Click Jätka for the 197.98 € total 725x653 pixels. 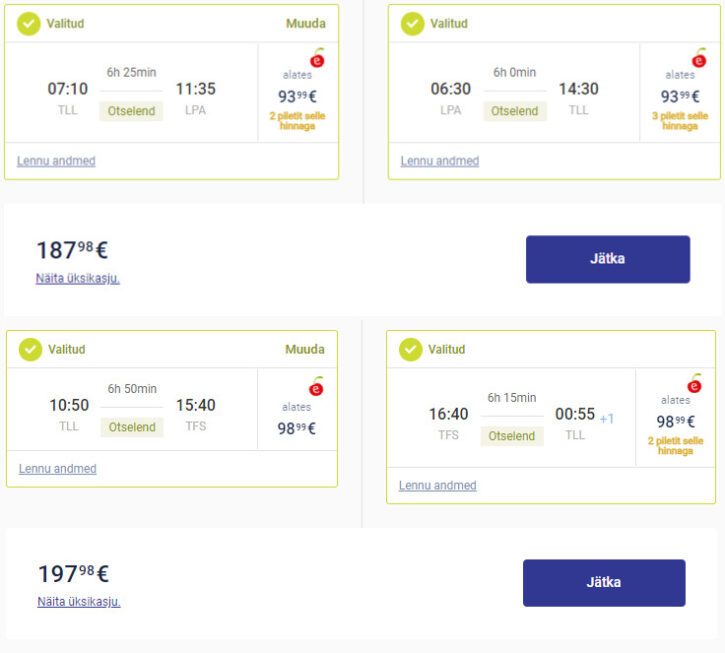[604, 583]
